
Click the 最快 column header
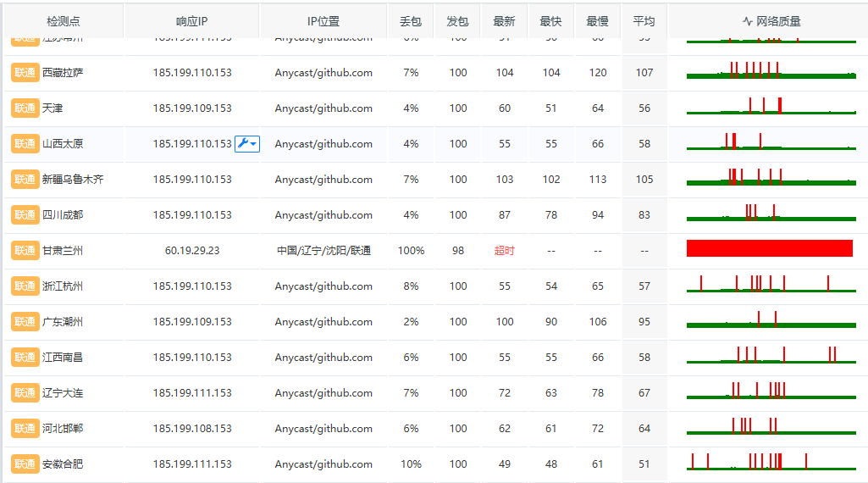pos(550,21)
